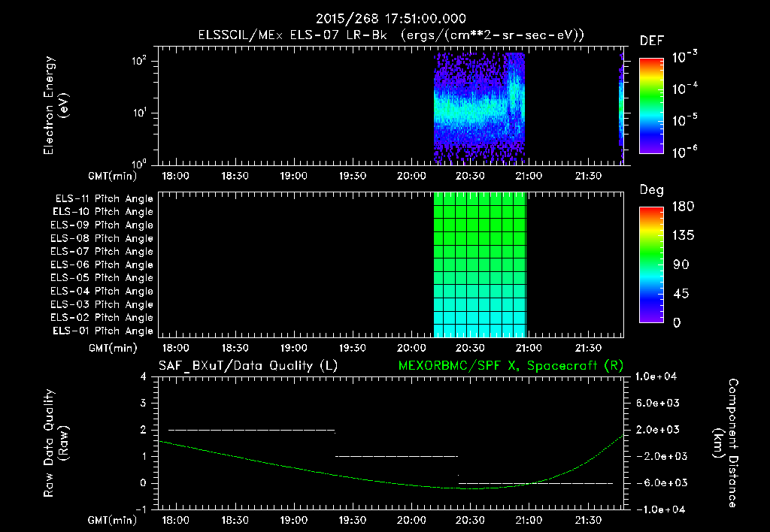
Task: Click the DEF rainbow color bar
Action: click(x=651, y=106)
